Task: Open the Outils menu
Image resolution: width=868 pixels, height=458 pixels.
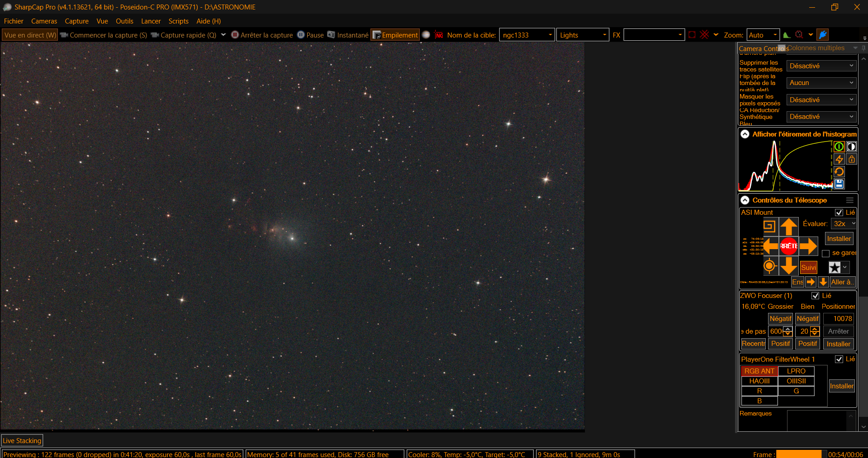Action: tap(124, 21)
